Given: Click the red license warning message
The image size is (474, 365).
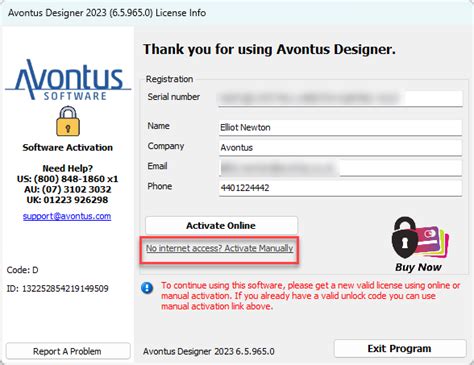Looking at the screenshot, I should [310, 296].
